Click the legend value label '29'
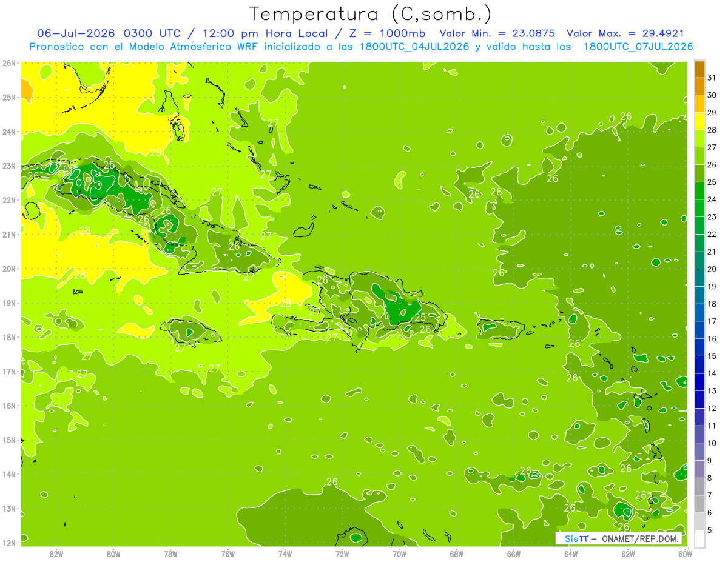Viewport: 728px width, 562px height. point(712,113)
